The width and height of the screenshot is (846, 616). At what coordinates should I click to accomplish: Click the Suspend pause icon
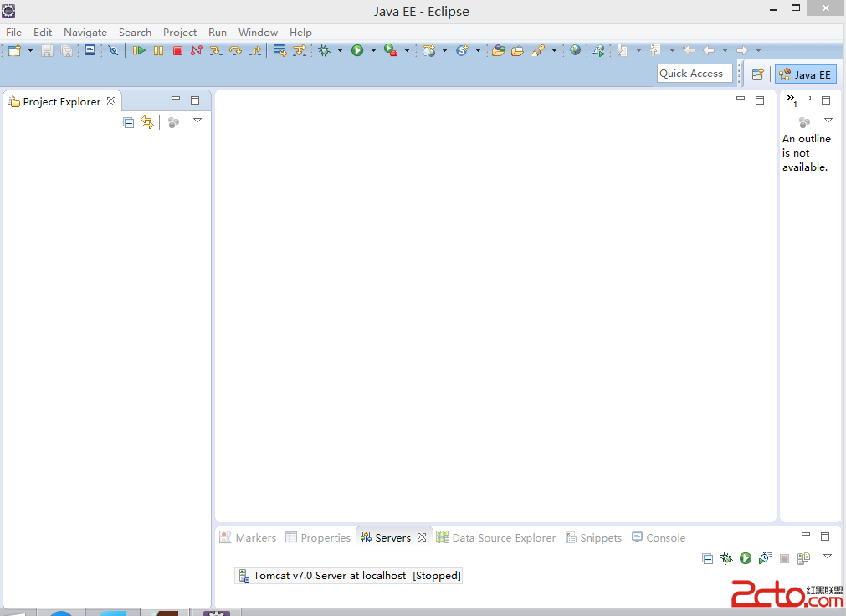point(159,51)
